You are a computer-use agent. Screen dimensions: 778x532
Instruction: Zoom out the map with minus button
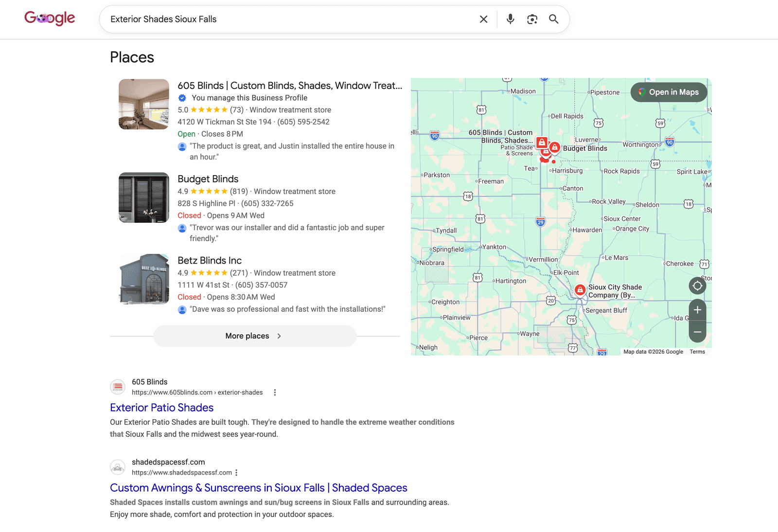click(697, 332)
